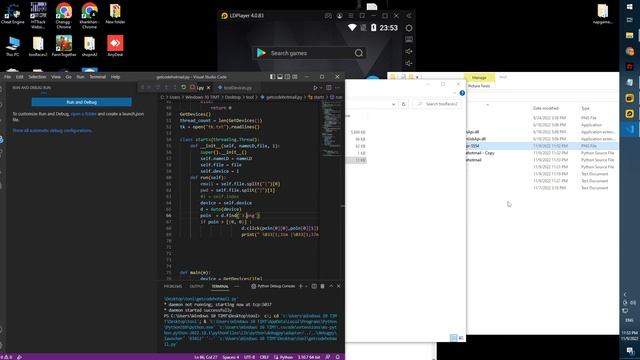
Task: Toggle panel layout icon in VS Code title bar
Action: 280,77
